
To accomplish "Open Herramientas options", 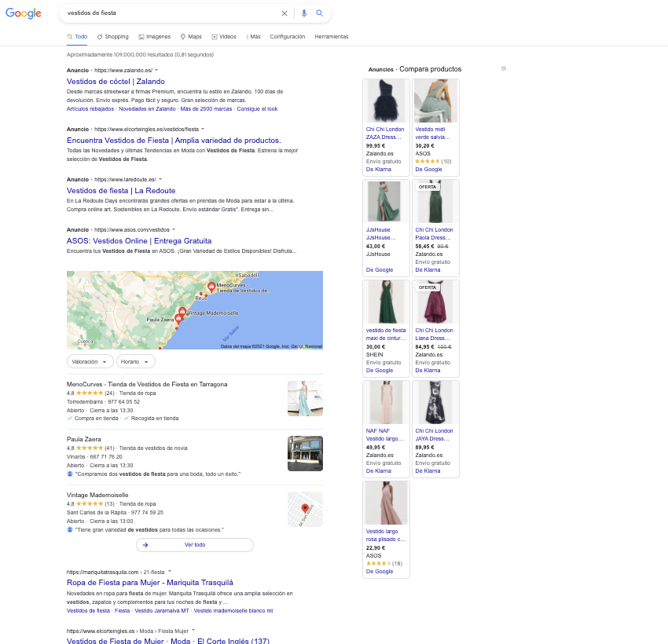I will 332,37.
